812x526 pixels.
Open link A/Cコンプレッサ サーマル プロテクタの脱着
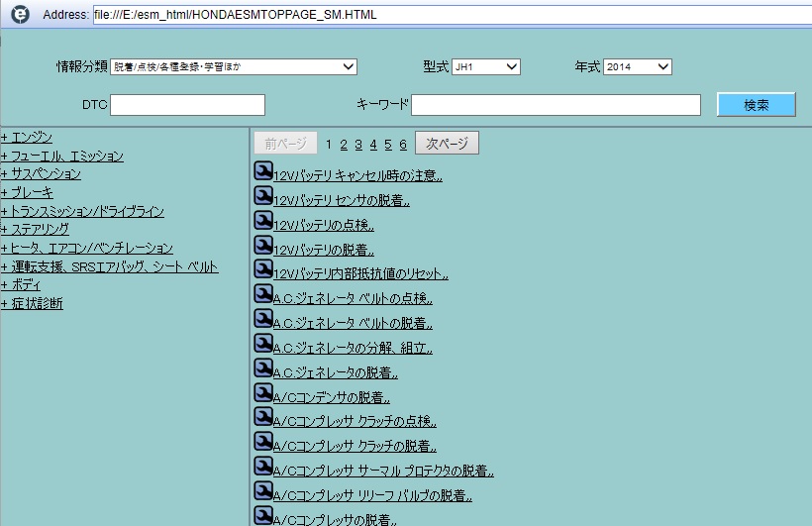(383, 472)
